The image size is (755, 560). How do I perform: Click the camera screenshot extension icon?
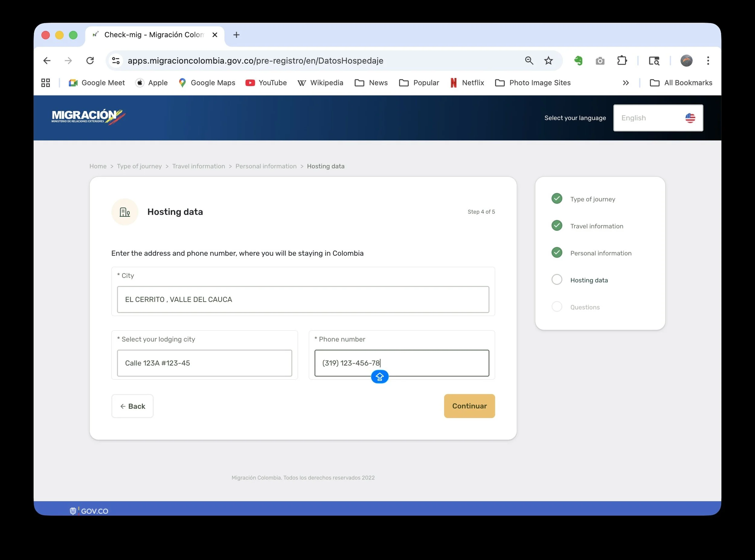click(600, 61)
